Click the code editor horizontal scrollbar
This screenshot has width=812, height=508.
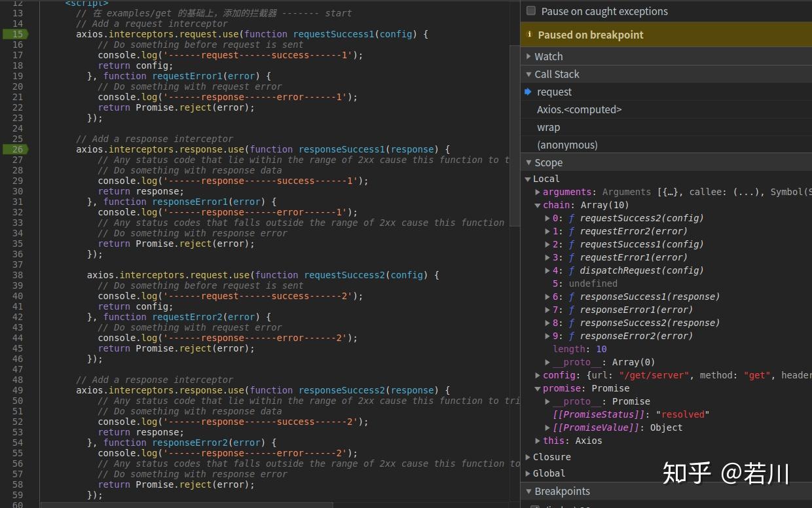[187, 505]
